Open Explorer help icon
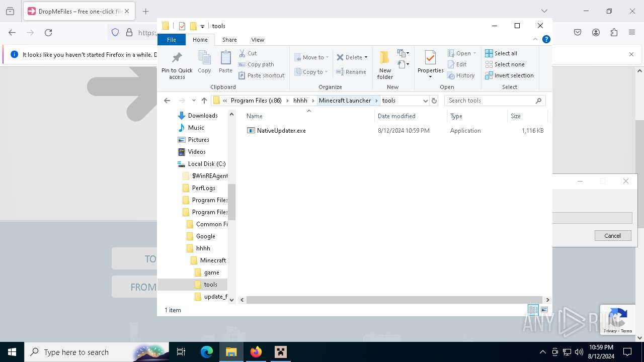The image size is (644, 362). point(546,39)
